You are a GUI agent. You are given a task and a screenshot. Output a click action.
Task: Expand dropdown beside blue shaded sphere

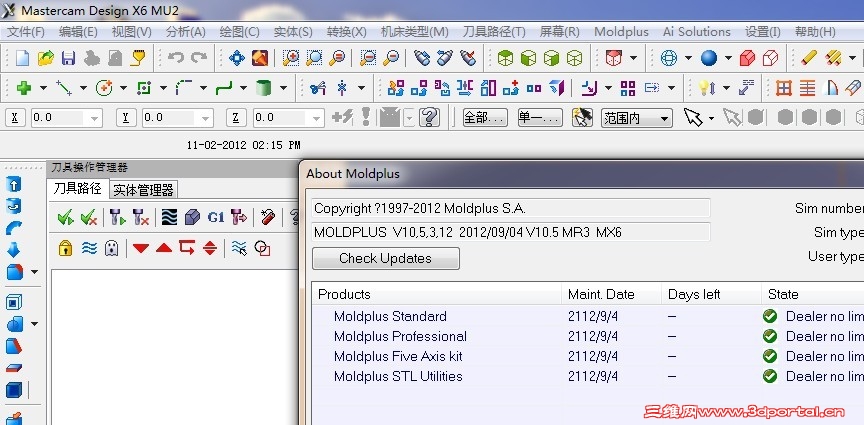tap(728, 58)
